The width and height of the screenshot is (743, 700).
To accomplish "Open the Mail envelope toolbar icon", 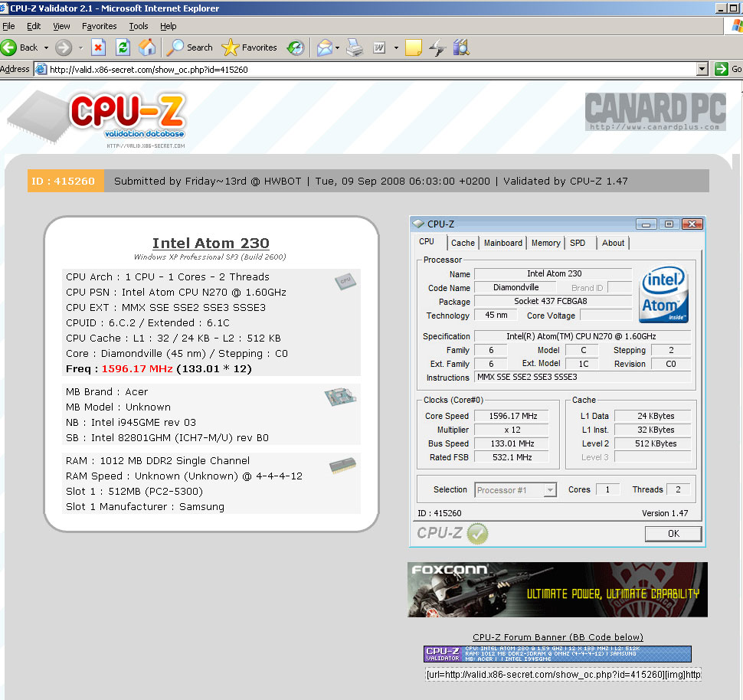I will [x=325, y=47].
